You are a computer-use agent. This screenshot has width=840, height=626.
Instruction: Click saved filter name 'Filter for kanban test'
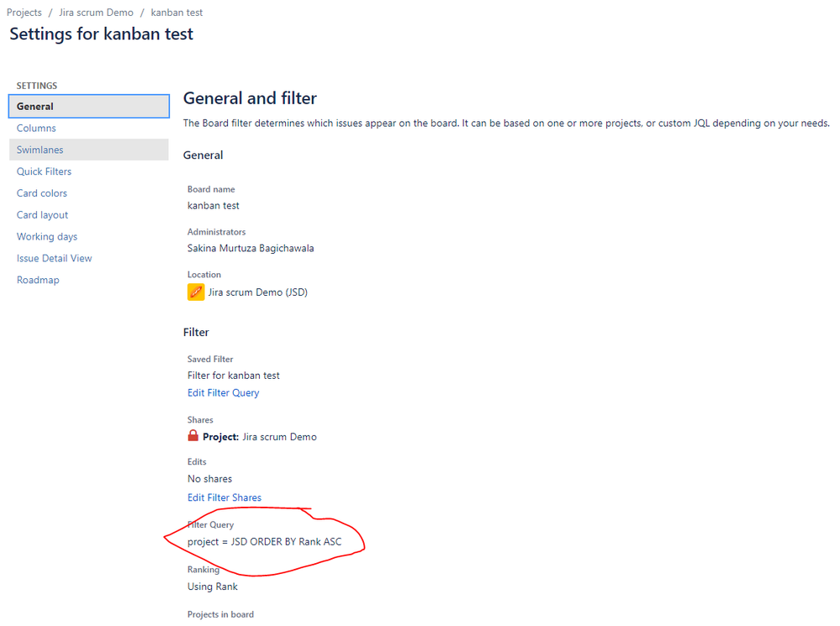point(234,376)
